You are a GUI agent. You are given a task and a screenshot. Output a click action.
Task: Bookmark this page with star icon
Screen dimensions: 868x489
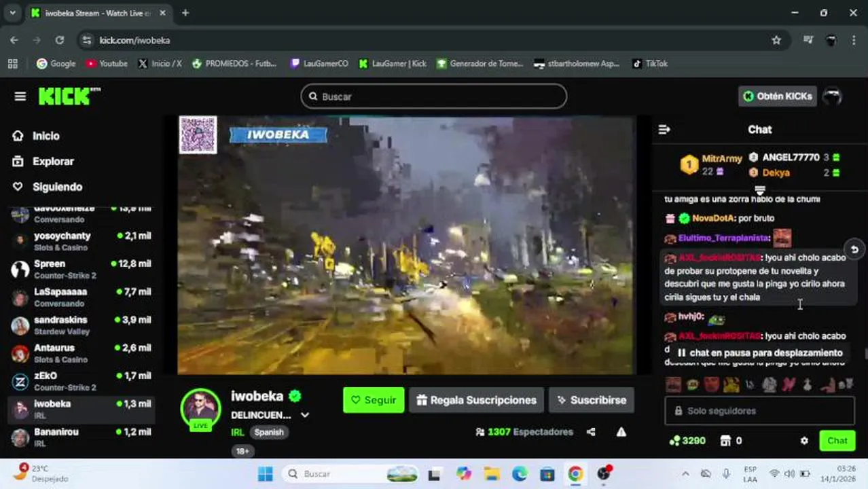pos(776,40)
